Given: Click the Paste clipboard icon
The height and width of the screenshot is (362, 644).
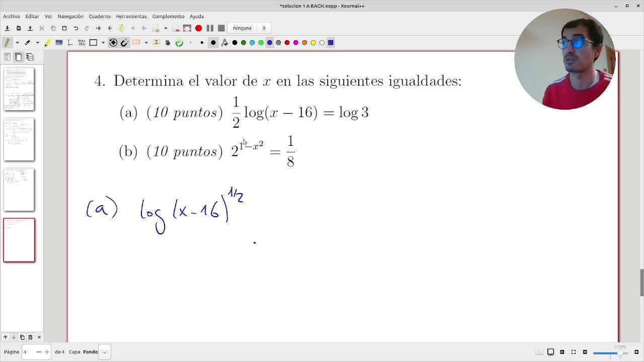Looking at the screenshot, I should pos(64,28).
